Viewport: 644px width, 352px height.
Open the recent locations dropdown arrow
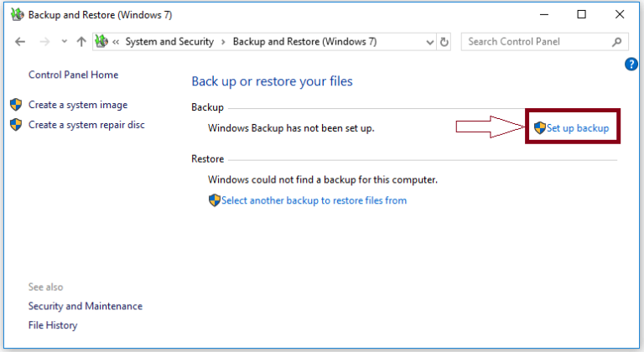tap(64, 41)
